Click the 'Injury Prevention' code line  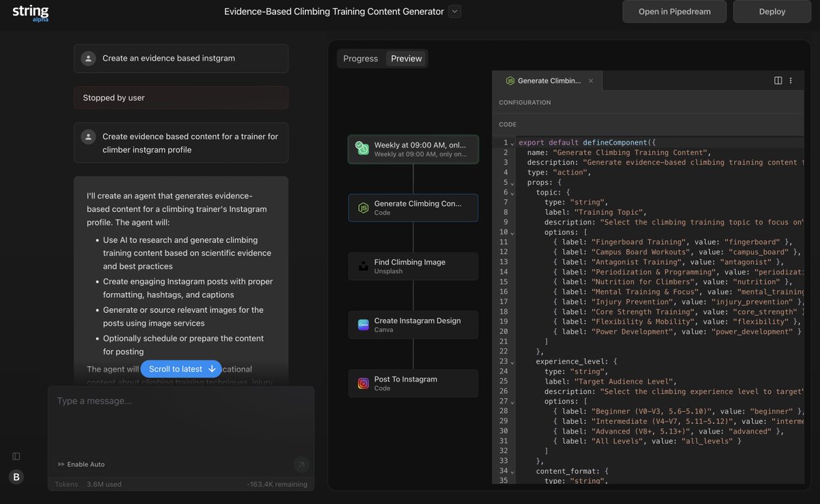tap(678, 302)
